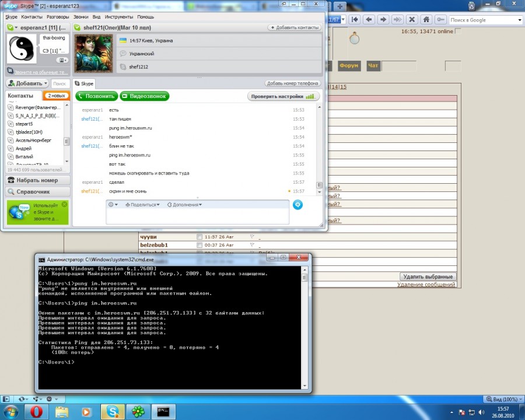Open the Удаление сообщений link
525x420 pixels.
[x=426, y=284]
